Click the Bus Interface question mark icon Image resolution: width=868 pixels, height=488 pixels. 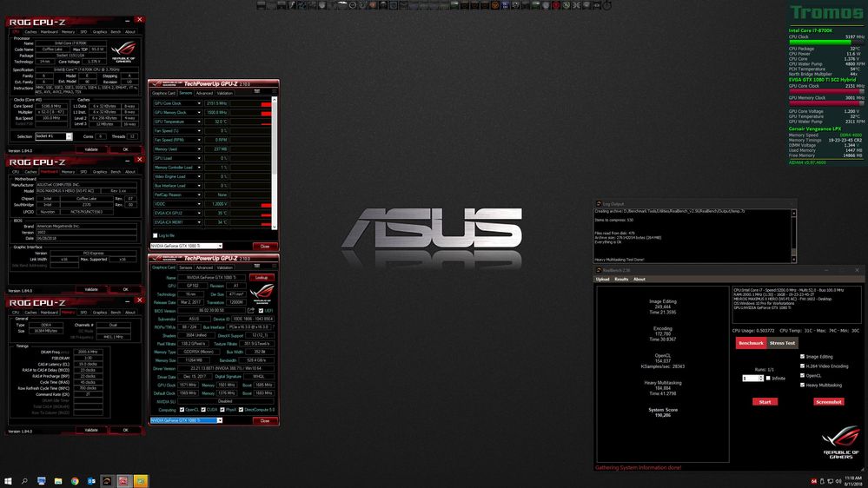pyautogui.click(x=274, y=327)
